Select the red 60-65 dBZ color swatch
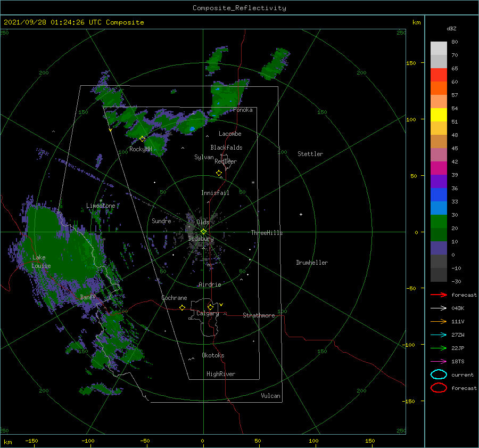The width and height of the screenshot is (479, 448). tap(439, 75)
